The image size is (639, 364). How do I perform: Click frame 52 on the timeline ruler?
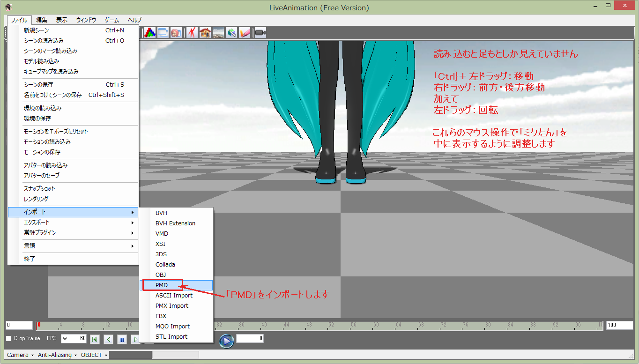(331, 325)
